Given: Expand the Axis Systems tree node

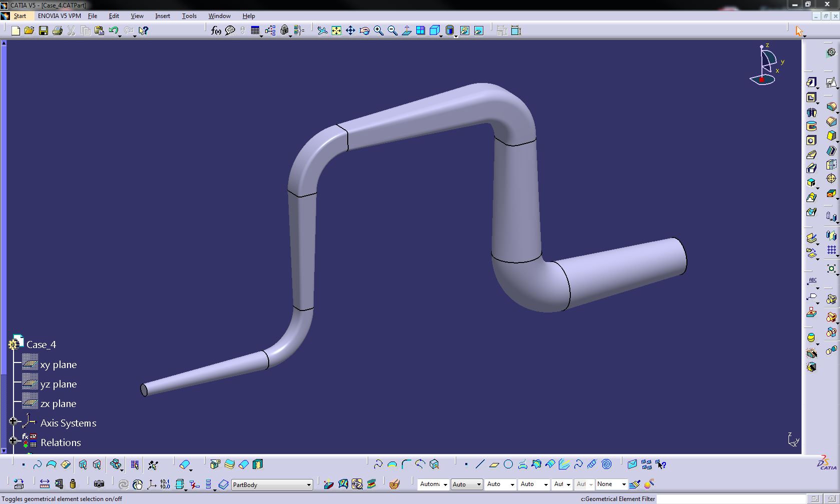Looking at the screenshot, I should [13, 421].
